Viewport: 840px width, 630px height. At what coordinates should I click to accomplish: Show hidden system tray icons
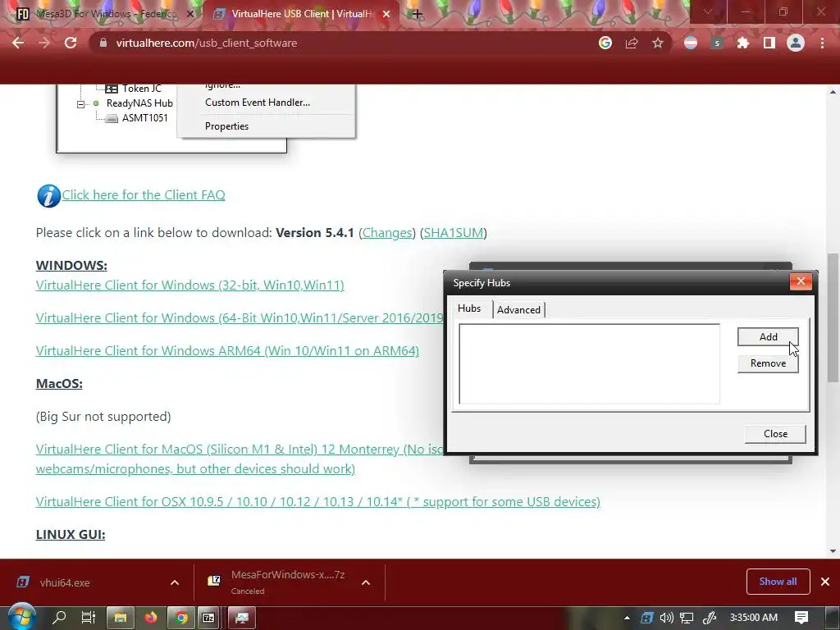(627, 618)
